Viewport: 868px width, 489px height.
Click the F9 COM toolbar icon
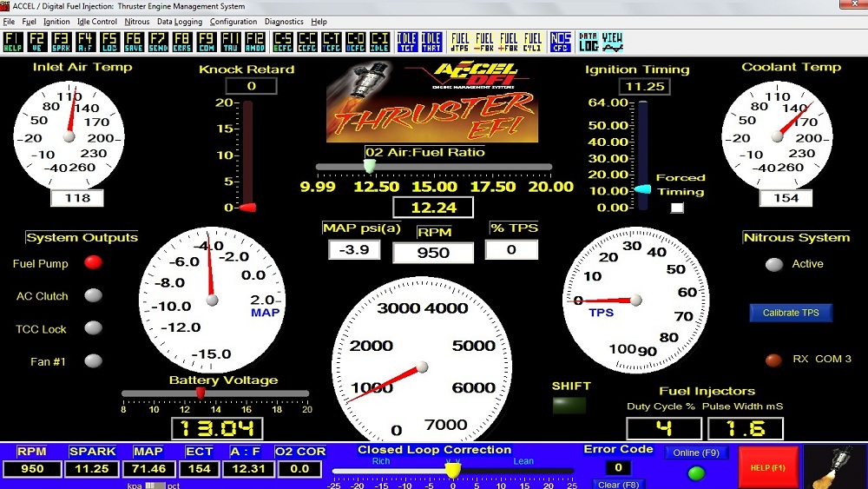[207, 42]
